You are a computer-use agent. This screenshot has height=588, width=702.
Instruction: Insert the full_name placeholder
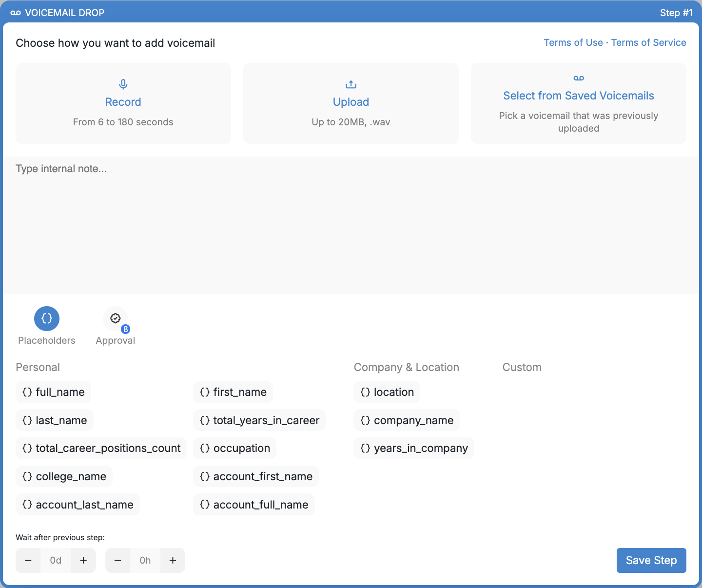click(x=54, y=392)
